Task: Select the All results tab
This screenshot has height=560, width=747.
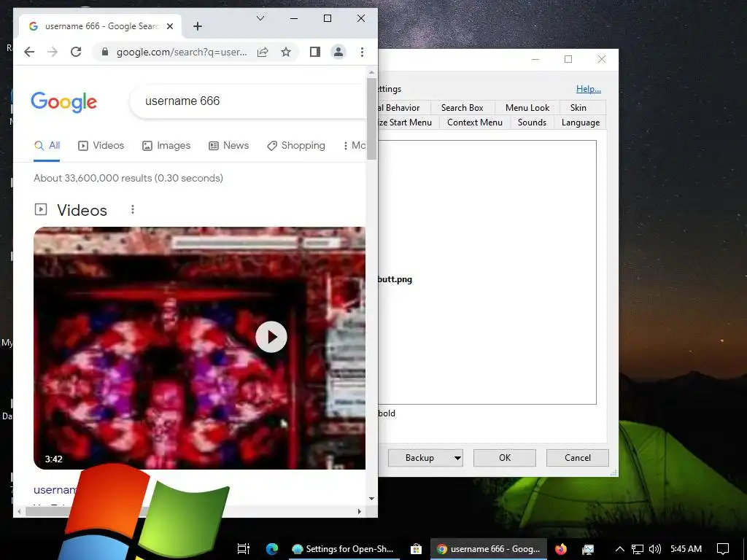Action: pyautogui.click(x=47, y=146)
